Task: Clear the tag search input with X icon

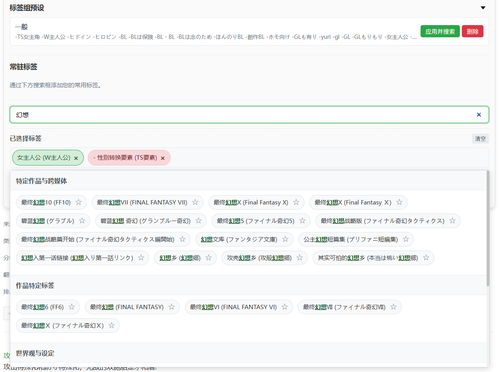Action: [x=479, y=115]
